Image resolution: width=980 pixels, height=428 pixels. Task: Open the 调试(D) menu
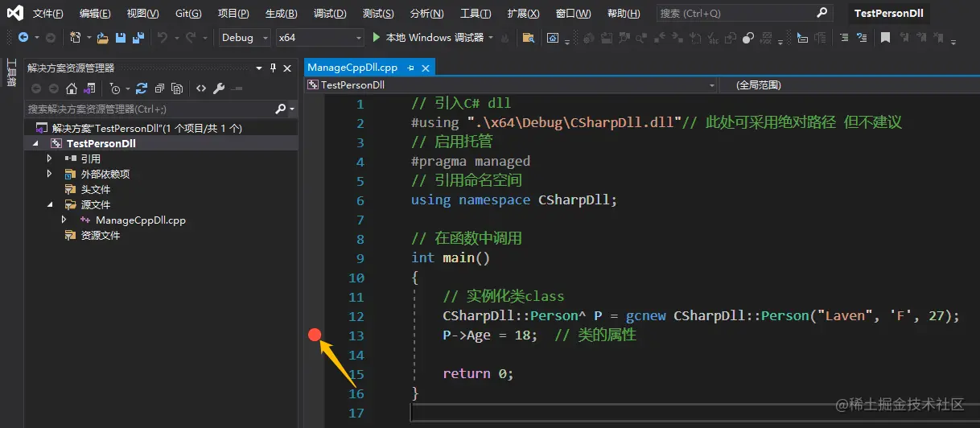click(330, 14)
